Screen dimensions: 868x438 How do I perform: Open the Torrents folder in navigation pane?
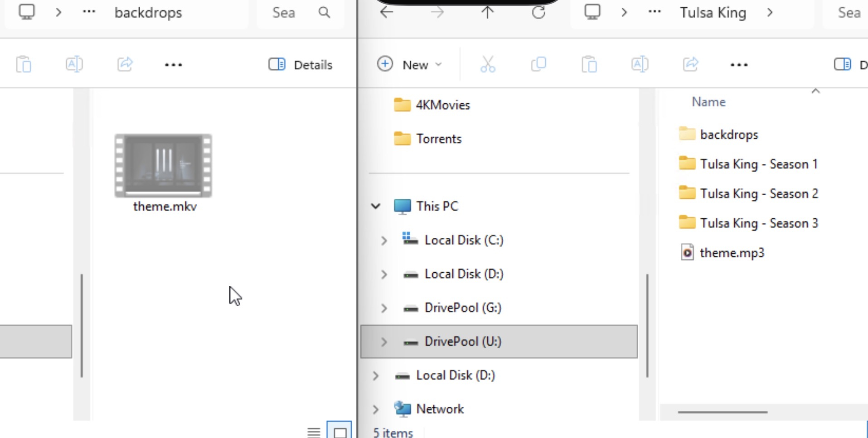pyautogui.click(x=427, y=139)
